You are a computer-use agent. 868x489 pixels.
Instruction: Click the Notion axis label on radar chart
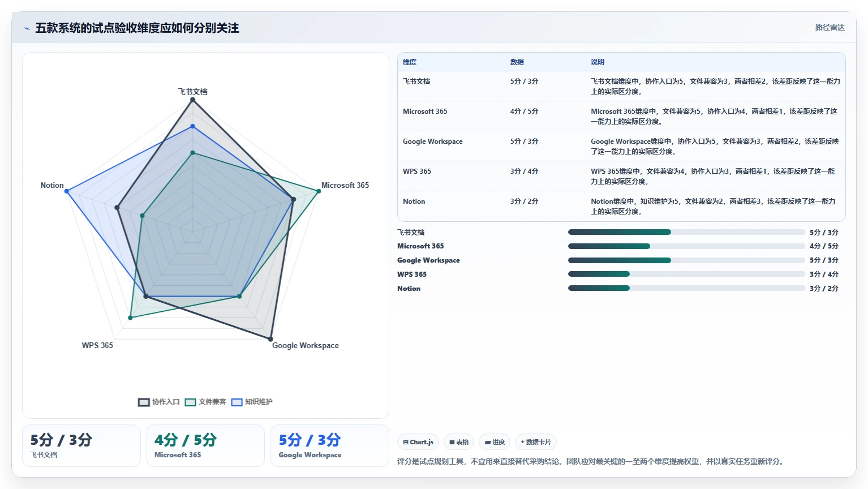[x=52, y=185]
